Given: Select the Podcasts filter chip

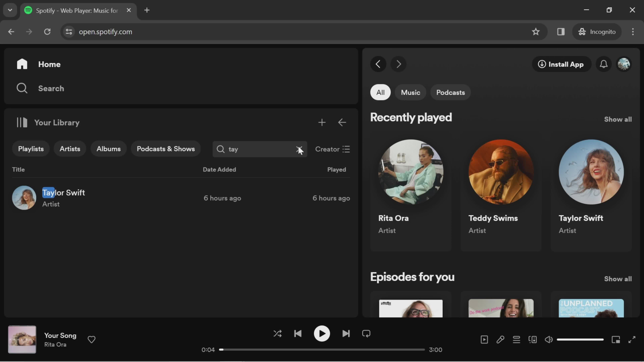Looking at the screenshot, I should pos(450,93).
